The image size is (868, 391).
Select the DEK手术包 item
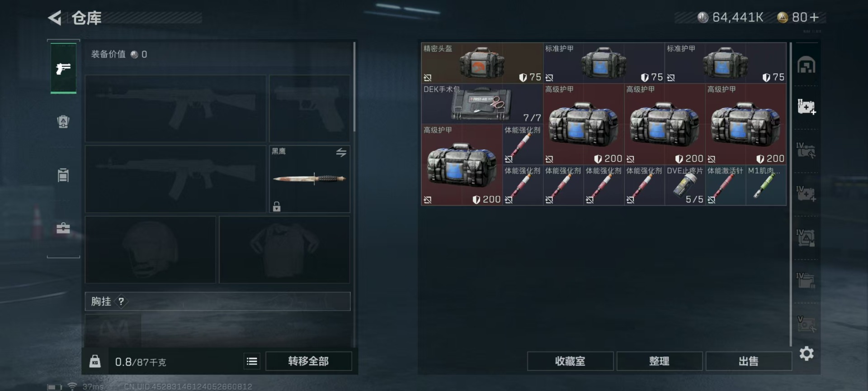pos(482,104)
